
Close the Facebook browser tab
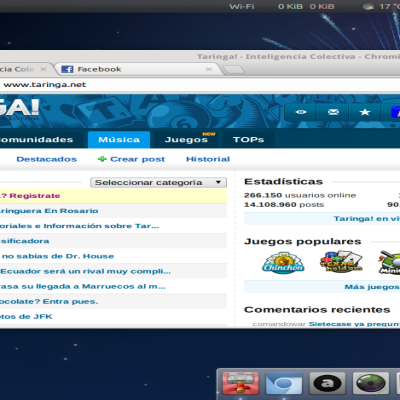[209, 69]
